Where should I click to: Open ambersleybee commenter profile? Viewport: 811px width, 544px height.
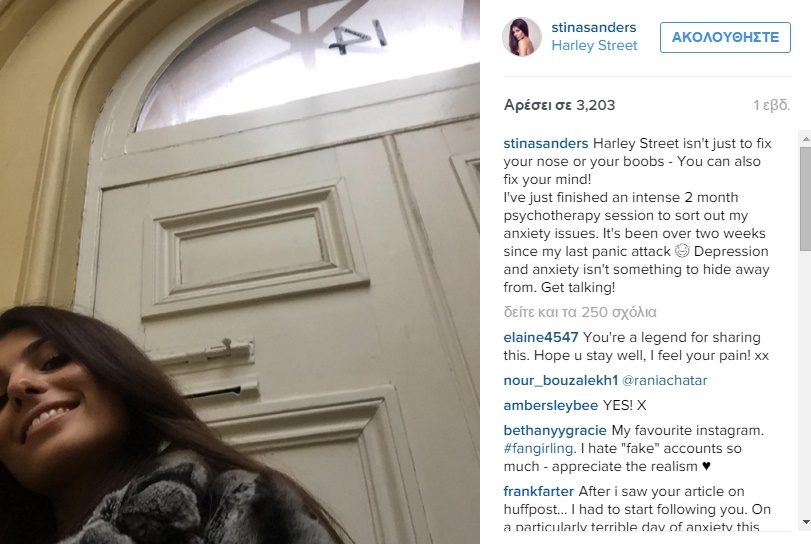551,405
